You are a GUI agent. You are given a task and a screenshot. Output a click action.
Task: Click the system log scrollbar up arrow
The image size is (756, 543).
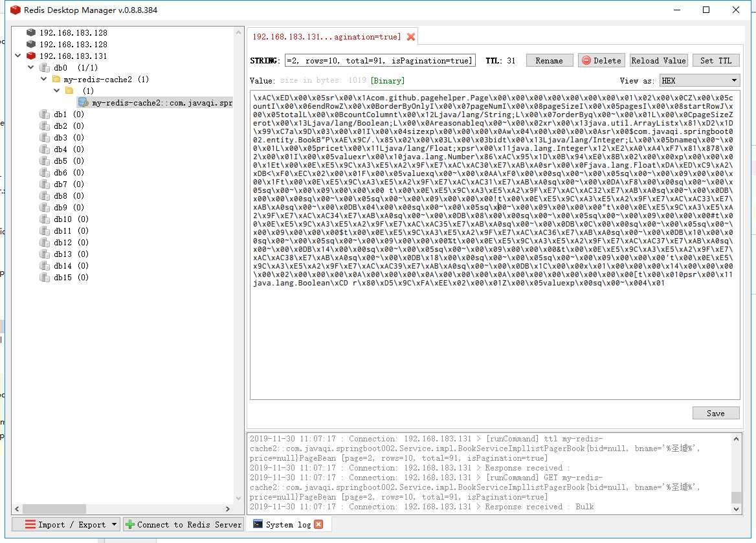coord(736,439)
